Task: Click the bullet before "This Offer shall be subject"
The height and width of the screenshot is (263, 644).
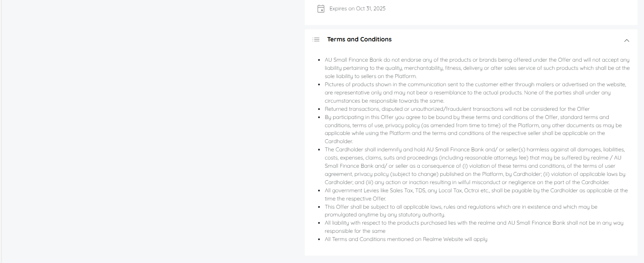Action: 319,207
